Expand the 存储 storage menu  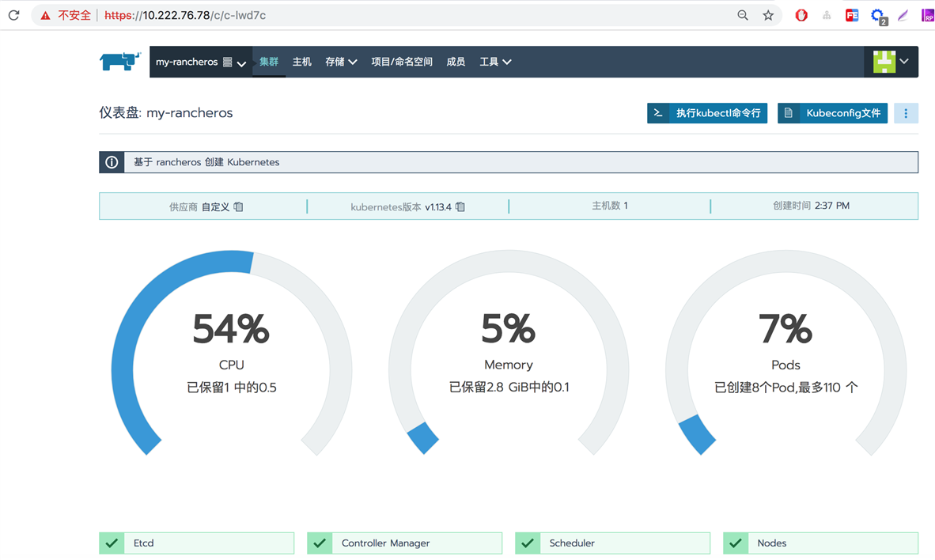click(341, 62)
